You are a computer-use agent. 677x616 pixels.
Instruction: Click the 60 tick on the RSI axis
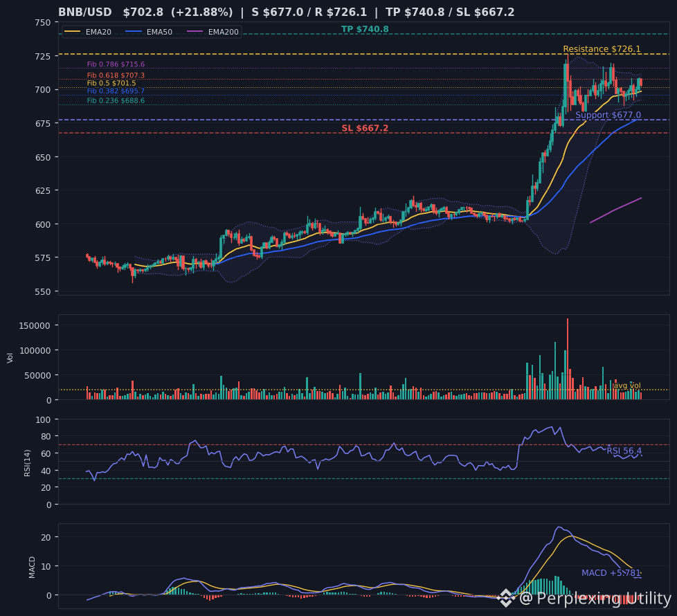(x=46, y=453)
